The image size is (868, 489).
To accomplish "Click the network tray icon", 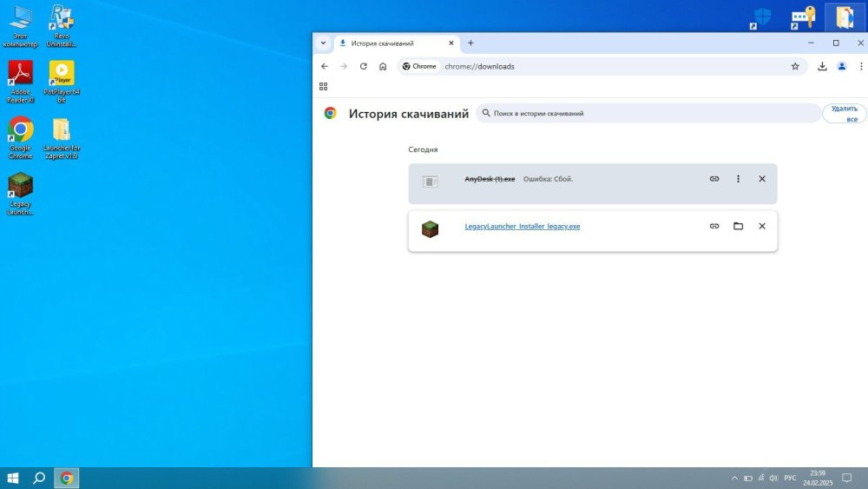I will [761, 478].
